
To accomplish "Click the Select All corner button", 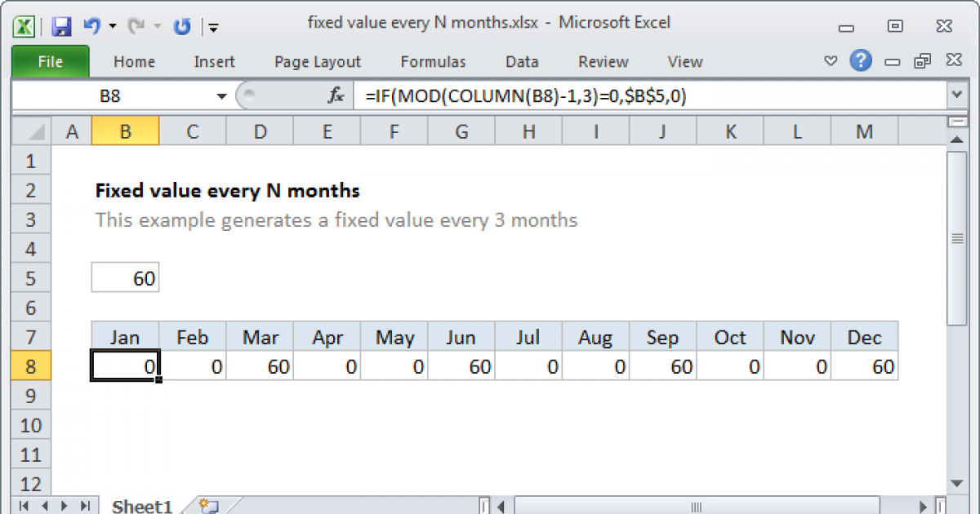I will [30, 131].
